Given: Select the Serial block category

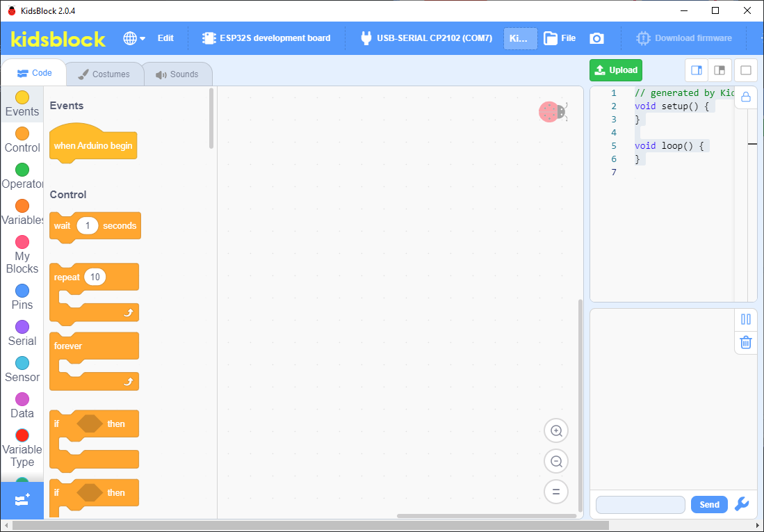Looking at the screenshot, I should point(22,334).
